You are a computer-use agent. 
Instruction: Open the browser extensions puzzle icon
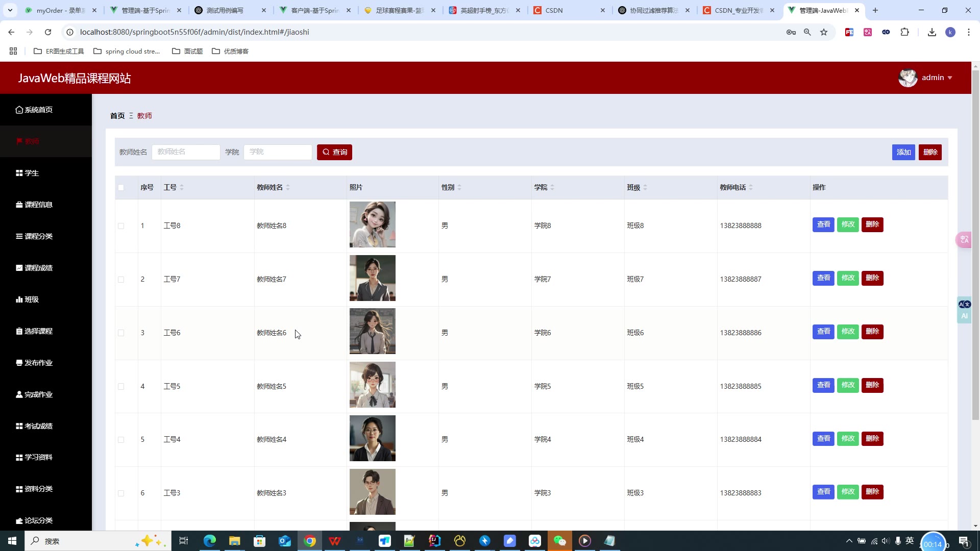(x=904, y=32)
